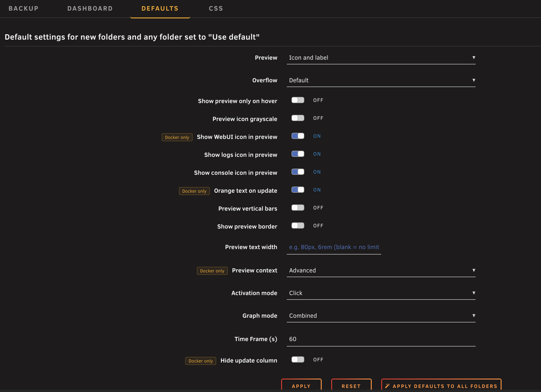Screen dimensions: 541x392
Task: Expand the Overflow dropdown
Action: coord(381,80)
